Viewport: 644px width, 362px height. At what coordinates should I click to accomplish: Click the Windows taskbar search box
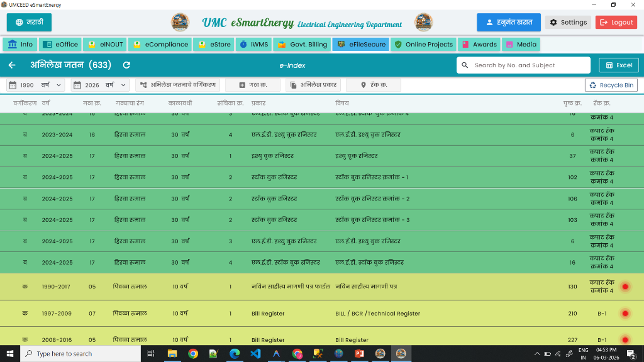click(x=80, y=353)
